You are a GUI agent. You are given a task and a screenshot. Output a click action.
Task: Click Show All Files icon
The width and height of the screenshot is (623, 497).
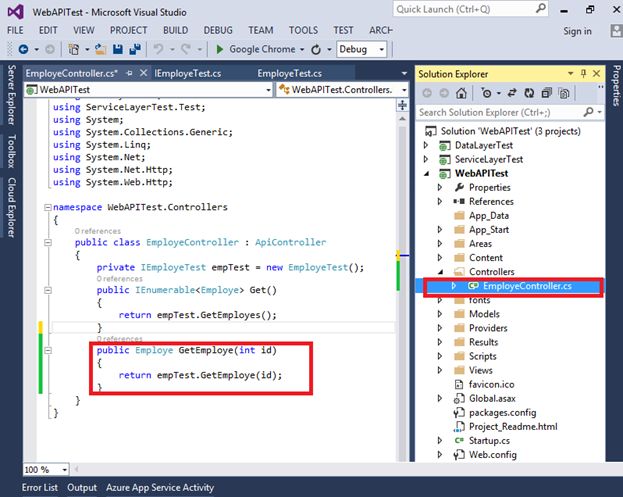pos(564,93)
